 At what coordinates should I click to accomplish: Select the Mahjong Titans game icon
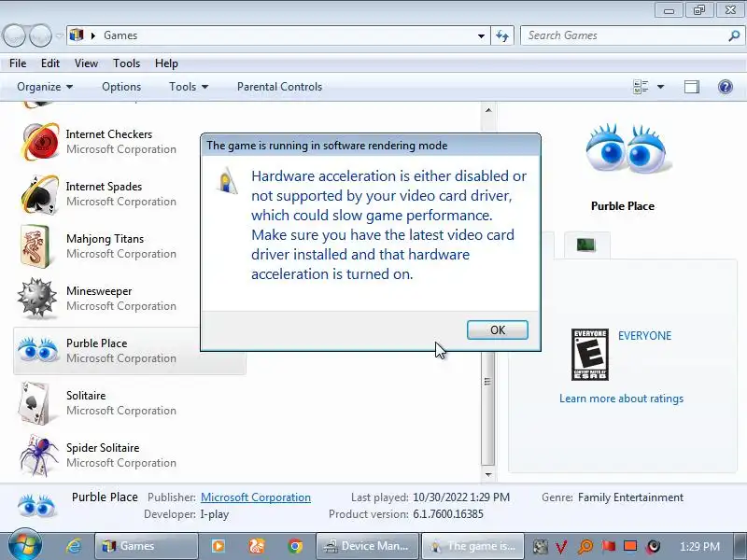click(x=35, y=246)
